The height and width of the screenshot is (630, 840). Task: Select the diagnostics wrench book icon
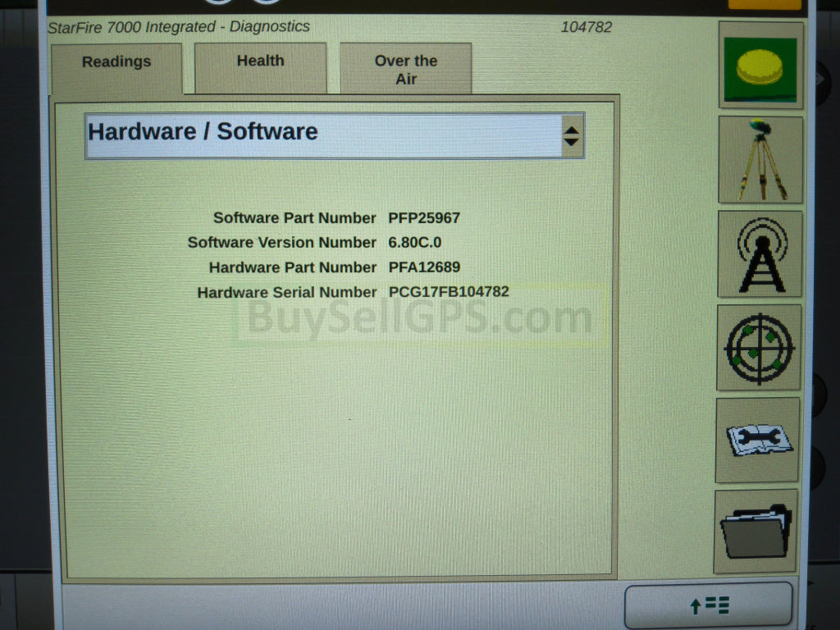click(x=759, y=441)
